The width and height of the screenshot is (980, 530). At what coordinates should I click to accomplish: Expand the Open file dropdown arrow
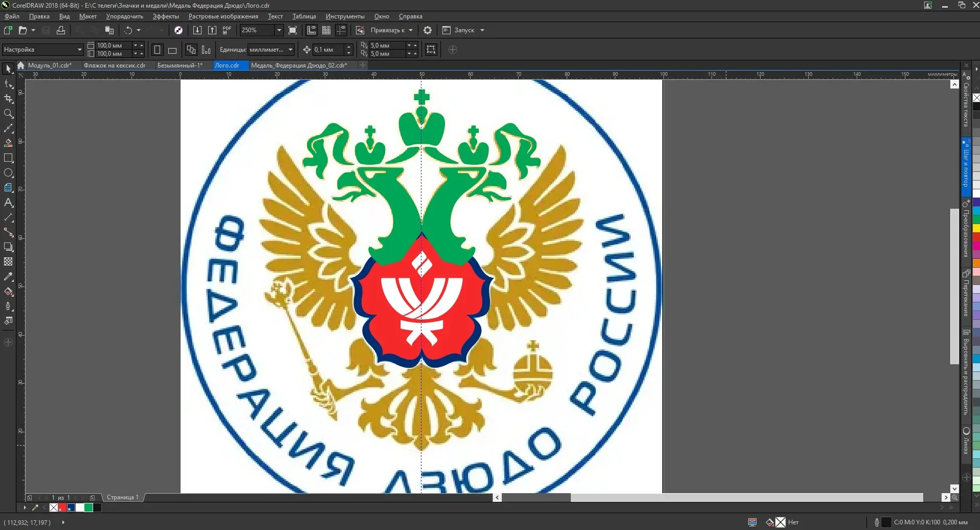(33, 30)
